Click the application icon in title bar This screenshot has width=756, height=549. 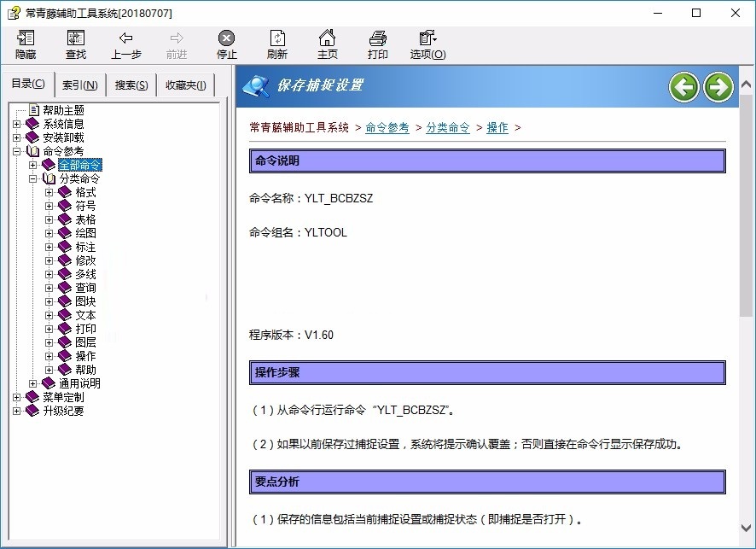(14, 13)
